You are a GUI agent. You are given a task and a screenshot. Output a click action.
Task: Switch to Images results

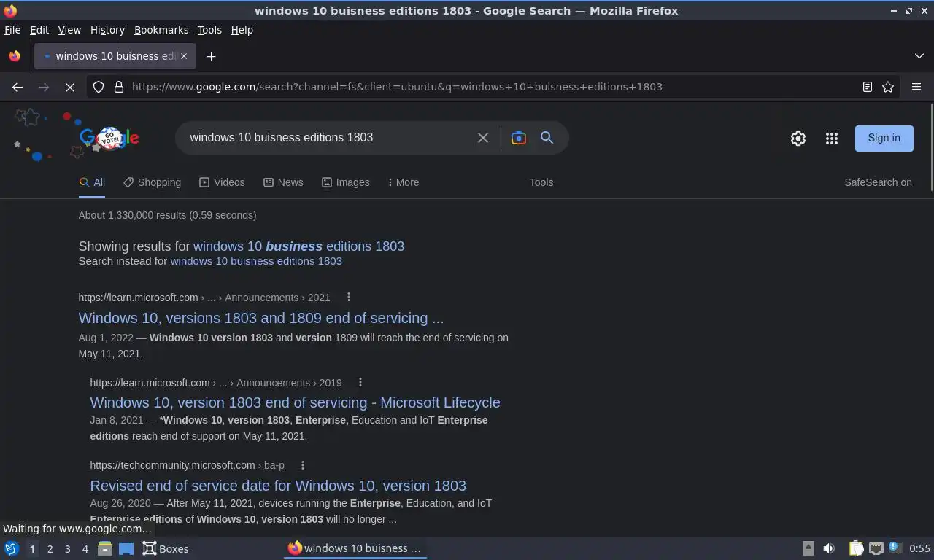(345, 182)
